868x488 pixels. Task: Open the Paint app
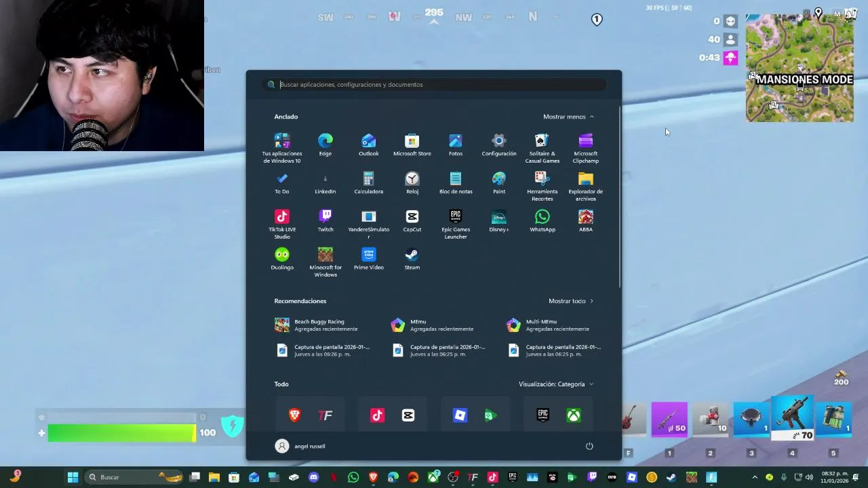click(x=499, y=183)
